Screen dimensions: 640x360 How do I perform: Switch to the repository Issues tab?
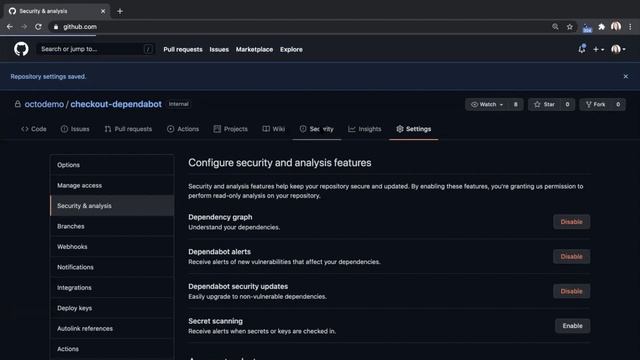tap(75, 129)
